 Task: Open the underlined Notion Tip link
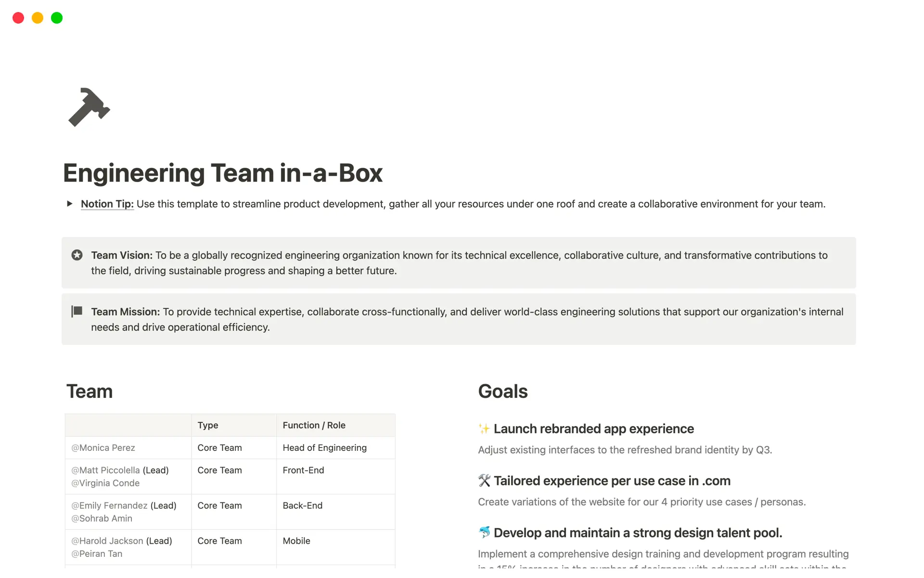click(107, 204)
